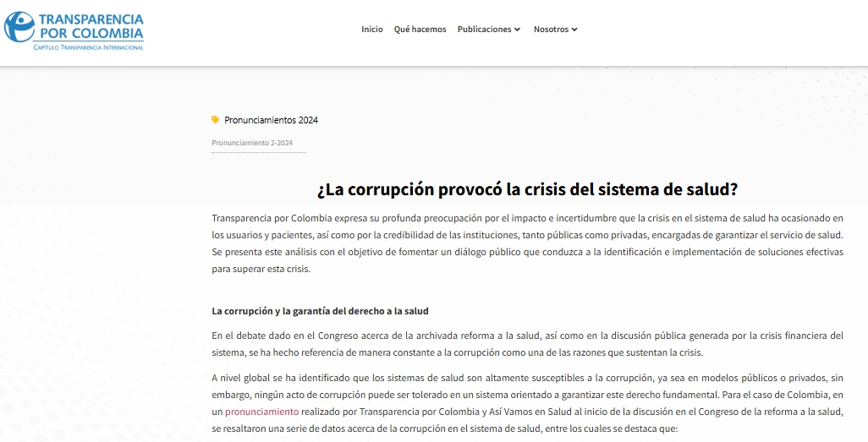Click the Transparencia por Colombia logo
The height and width of the screenshot is (442, 868).
coord(74,30)
